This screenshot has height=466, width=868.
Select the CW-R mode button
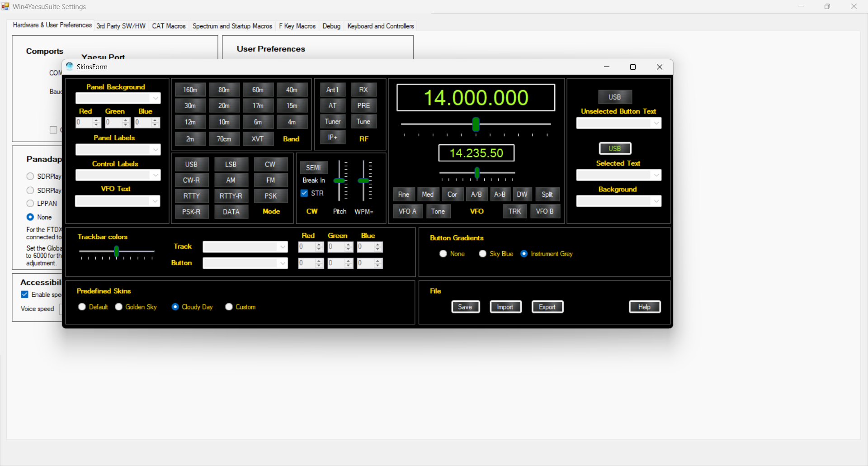click(192, 180)
